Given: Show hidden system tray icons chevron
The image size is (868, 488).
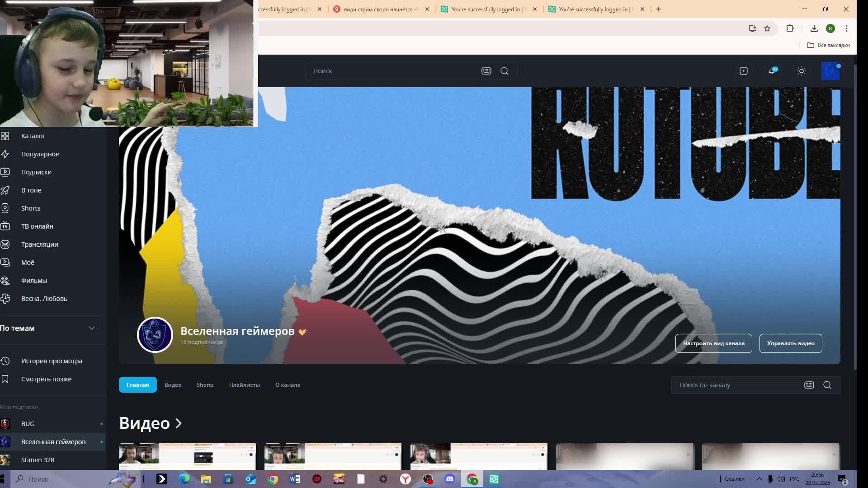Looking at the screenshot, I should [759, 479].
